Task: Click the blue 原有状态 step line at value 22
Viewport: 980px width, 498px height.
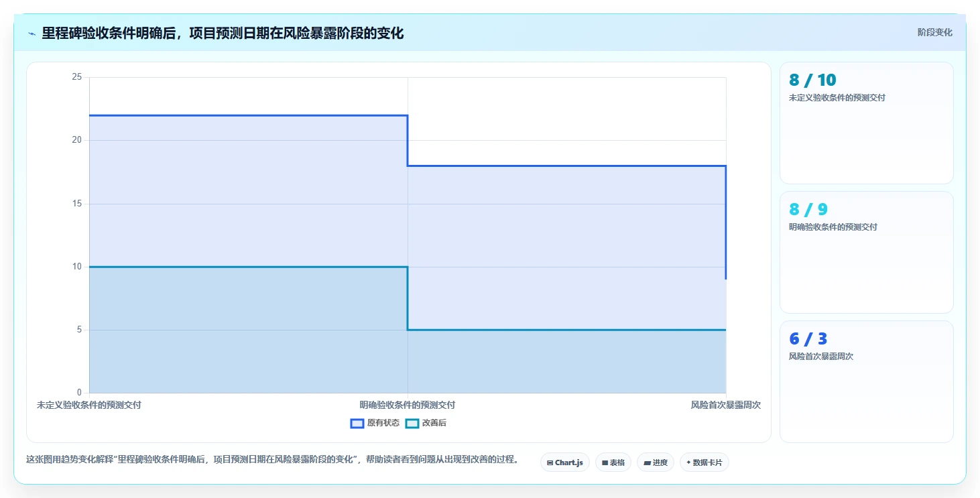Action: point(248,115)
